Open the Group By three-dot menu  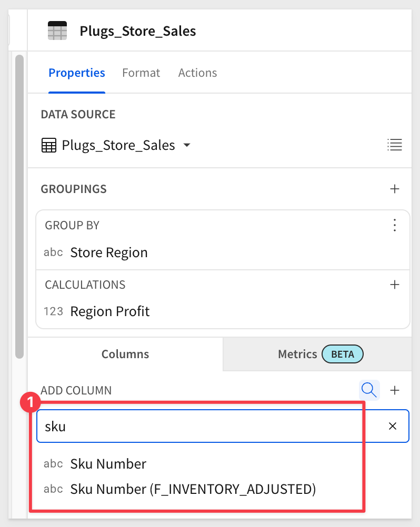coord(394,225)
